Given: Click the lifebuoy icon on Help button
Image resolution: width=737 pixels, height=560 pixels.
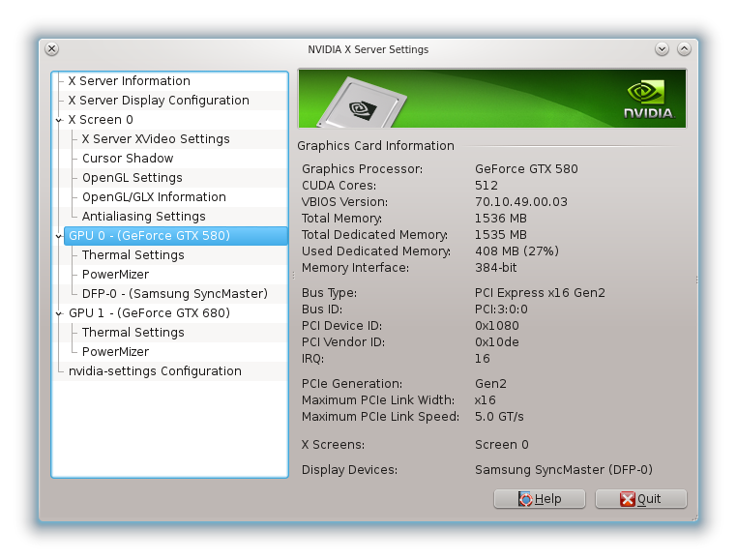Looking at the screenshot, I should click(525, 499).
